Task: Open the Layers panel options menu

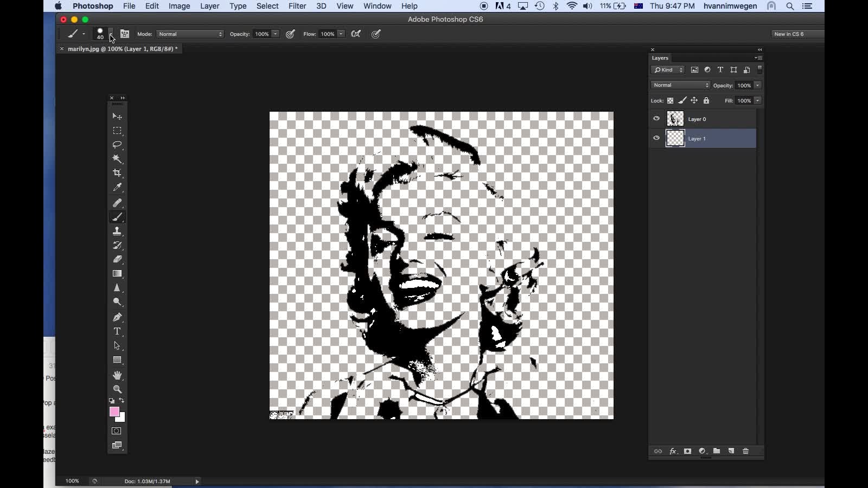Action: point(758,58)
